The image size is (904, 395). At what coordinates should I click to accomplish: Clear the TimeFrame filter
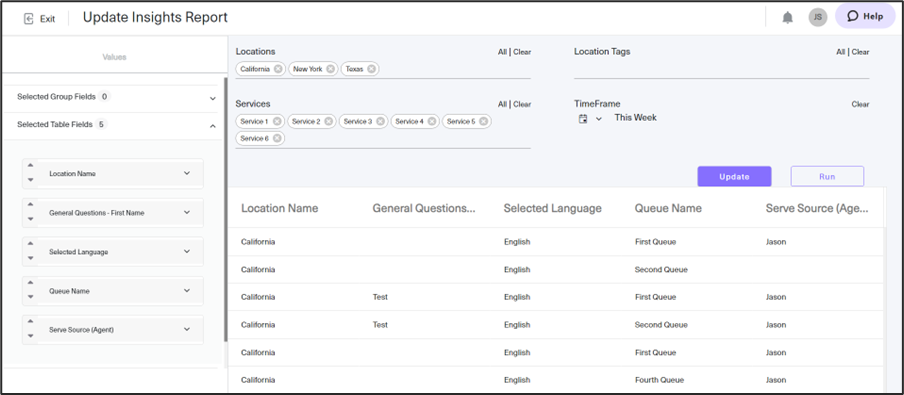[x=860, y=104]
